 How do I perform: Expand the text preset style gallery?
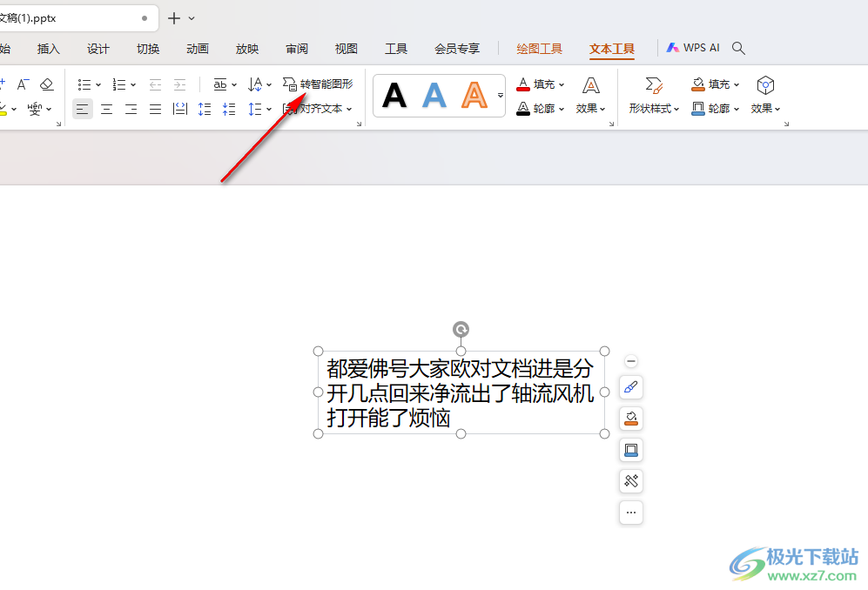click(500, 95)
